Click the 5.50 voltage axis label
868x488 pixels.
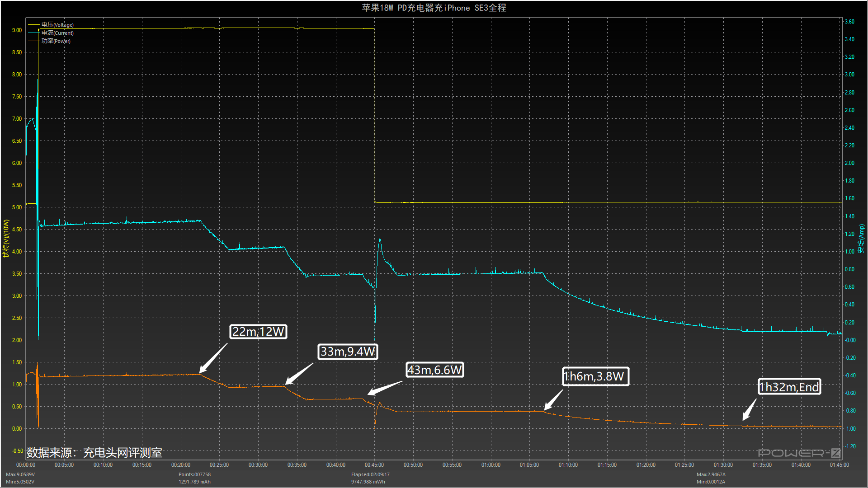(x=17, y=185)
